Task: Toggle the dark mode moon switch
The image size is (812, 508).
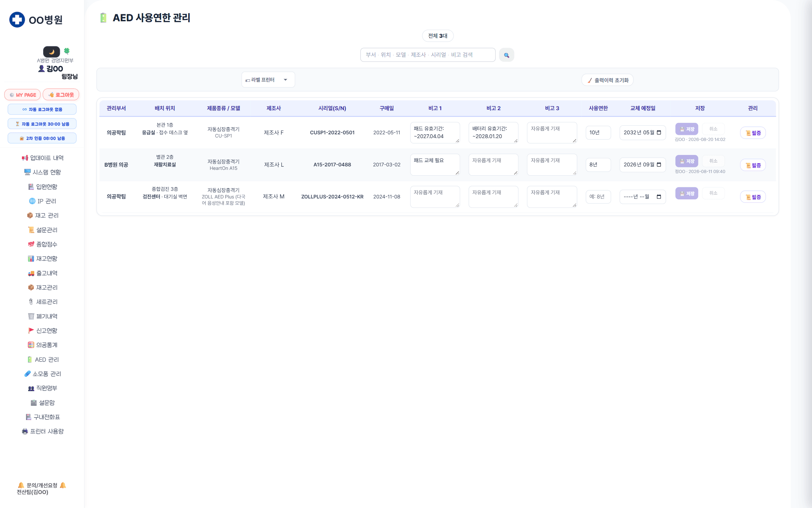Action: (x=51, y=52)
